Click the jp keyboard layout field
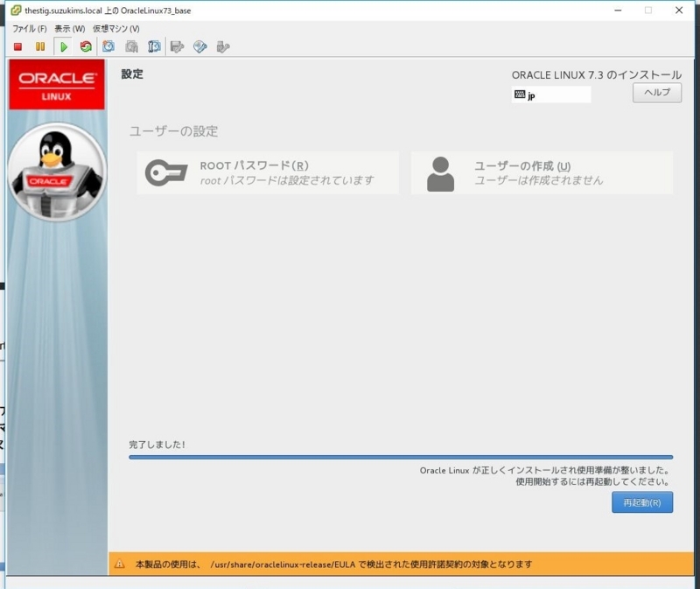This screenshot has width=700, height=589. 551,95
